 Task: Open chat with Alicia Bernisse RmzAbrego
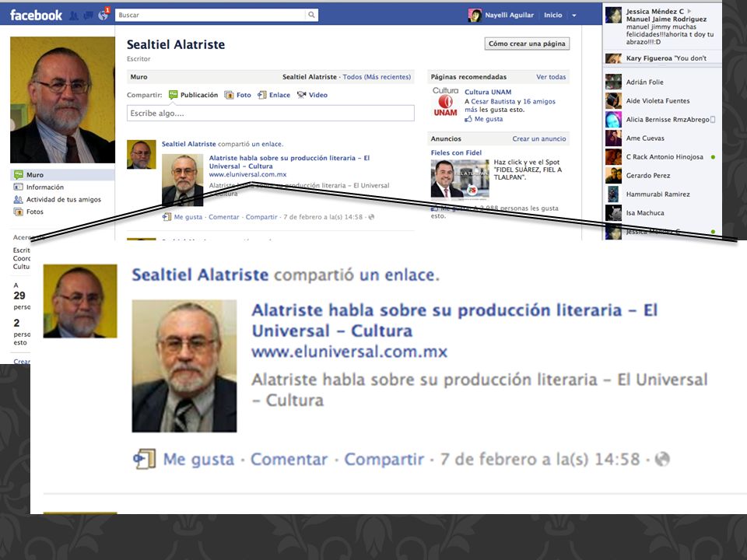click(662, 120)
